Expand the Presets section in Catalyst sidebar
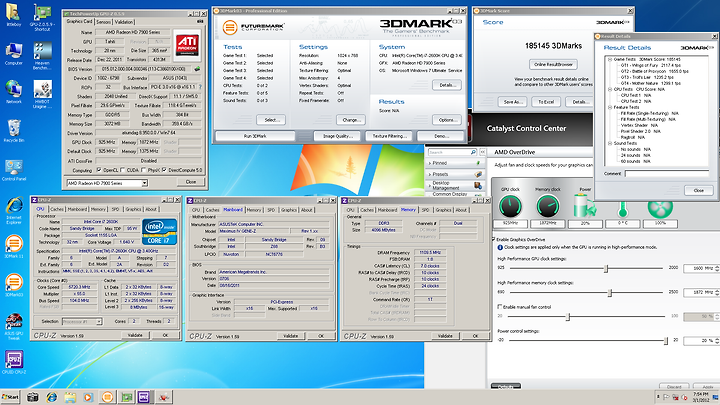720x405 pixels. pos(455,174)
